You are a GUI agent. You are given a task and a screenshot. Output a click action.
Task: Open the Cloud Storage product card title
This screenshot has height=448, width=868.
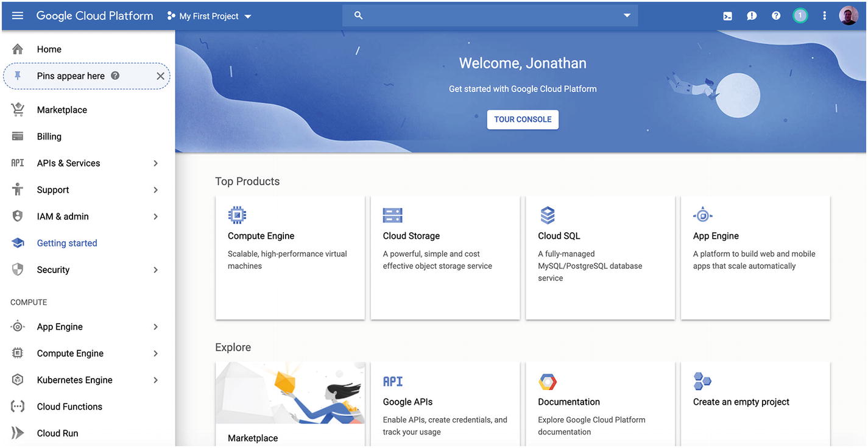(x=411, y=236)
